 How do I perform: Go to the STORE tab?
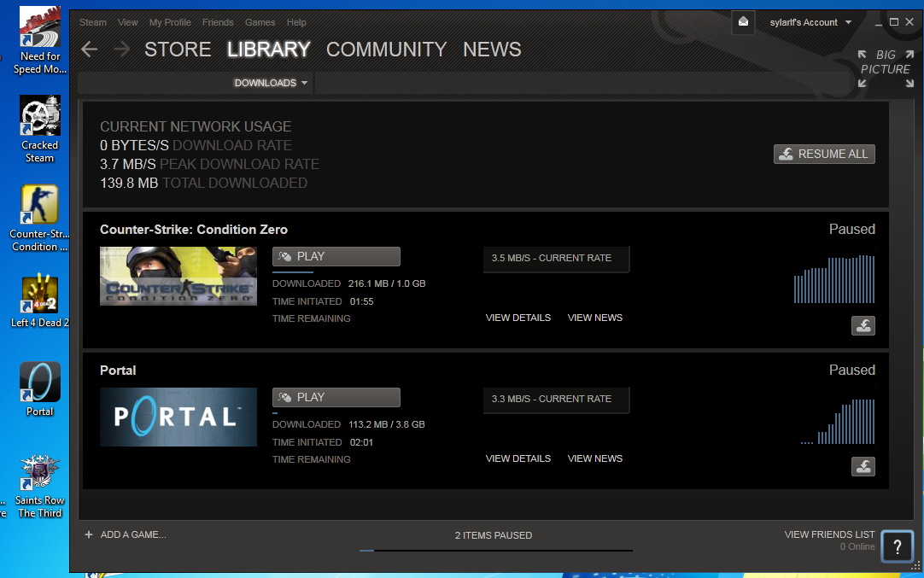[178, 50]
